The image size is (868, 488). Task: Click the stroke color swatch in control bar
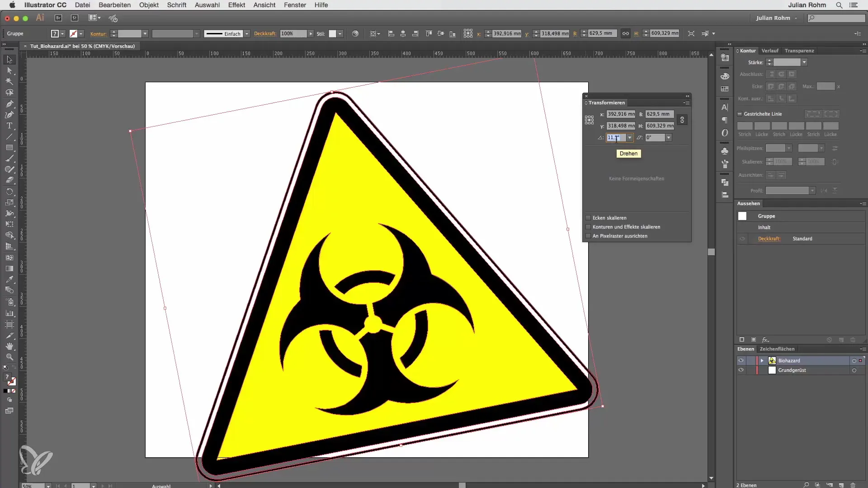point(73,34)
